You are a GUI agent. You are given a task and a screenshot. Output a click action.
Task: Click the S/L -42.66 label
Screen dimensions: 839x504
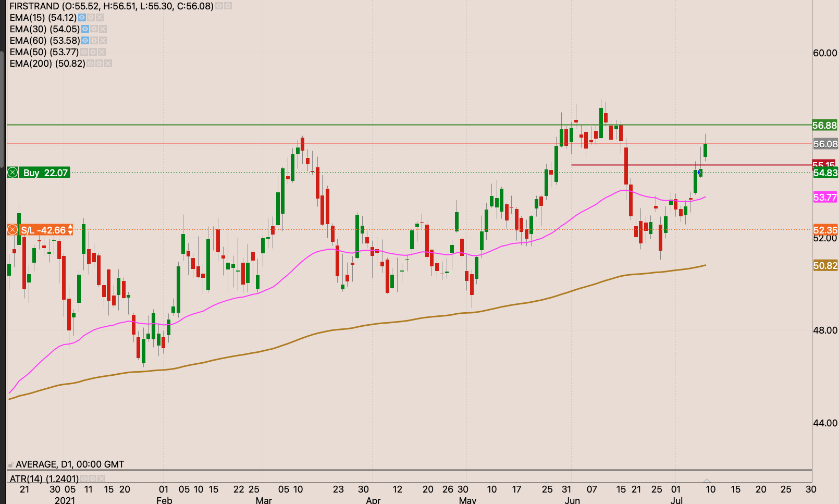click(43, 230)
